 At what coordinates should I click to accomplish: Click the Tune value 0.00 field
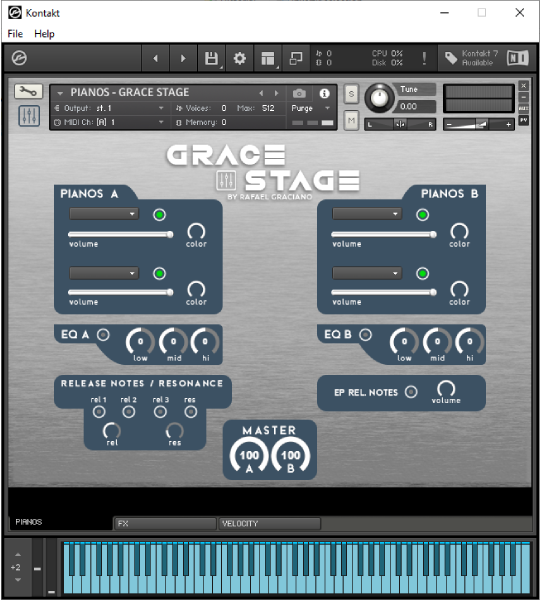click(x=415, y=106)
